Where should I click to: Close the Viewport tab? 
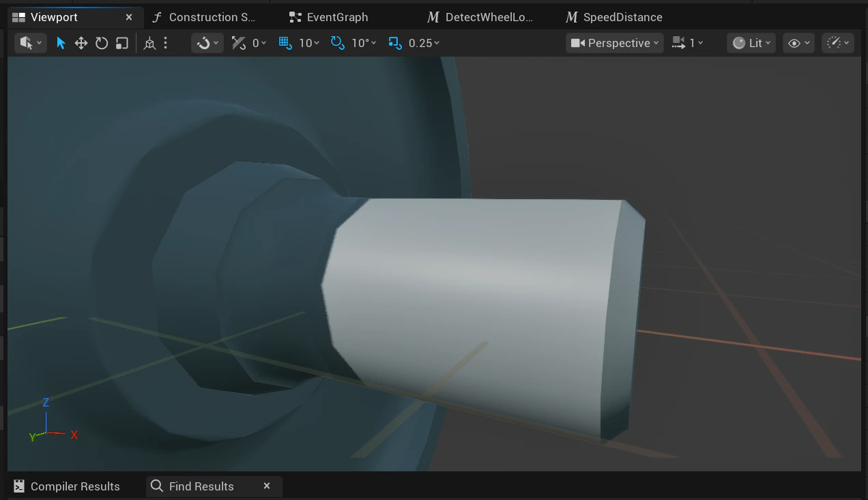point(129,17)
